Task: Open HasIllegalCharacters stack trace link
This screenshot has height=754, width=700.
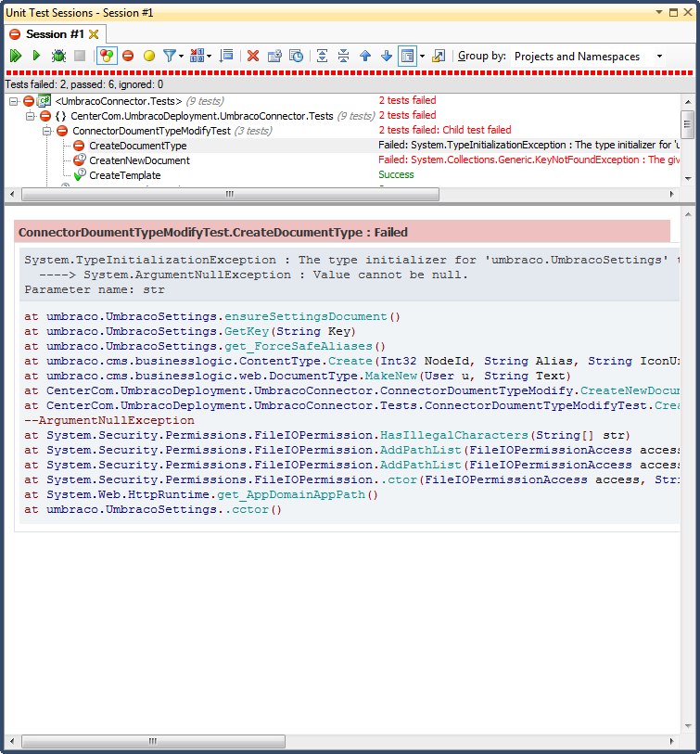Action: (x=454, y=435)
